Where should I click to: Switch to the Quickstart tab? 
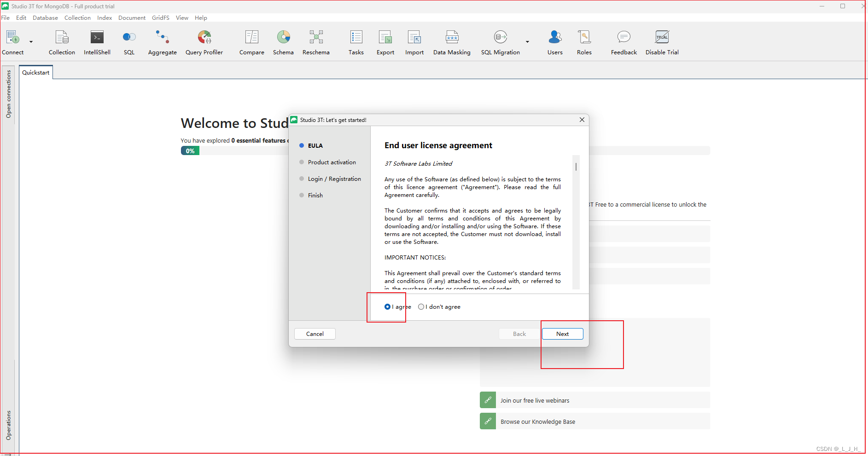[x=36, y=73]
